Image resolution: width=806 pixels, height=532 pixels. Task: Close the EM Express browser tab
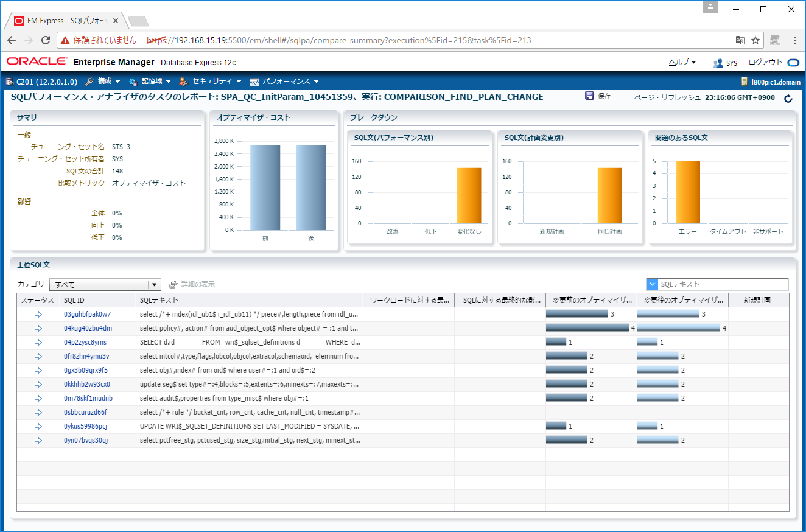click(116, 21)
